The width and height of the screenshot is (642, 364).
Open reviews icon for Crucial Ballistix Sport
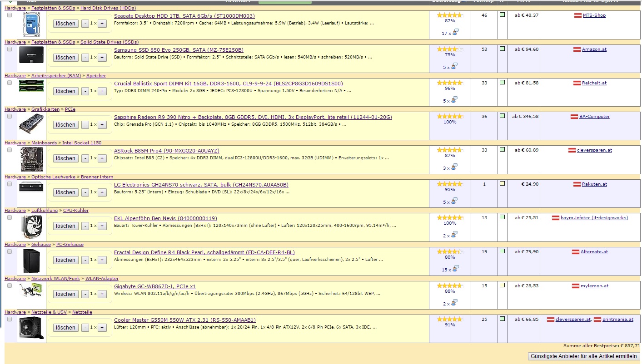tap(455, 100)
